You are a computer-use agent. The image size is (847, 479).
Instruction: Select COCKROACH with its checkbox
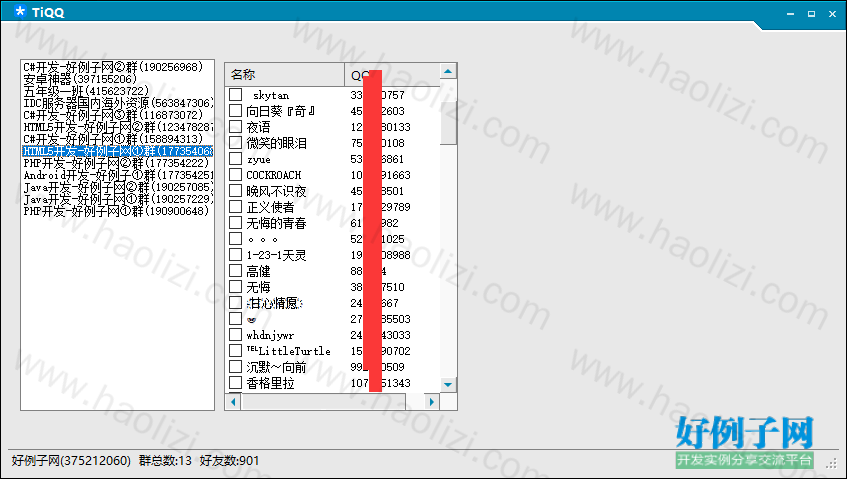[235, 175]
